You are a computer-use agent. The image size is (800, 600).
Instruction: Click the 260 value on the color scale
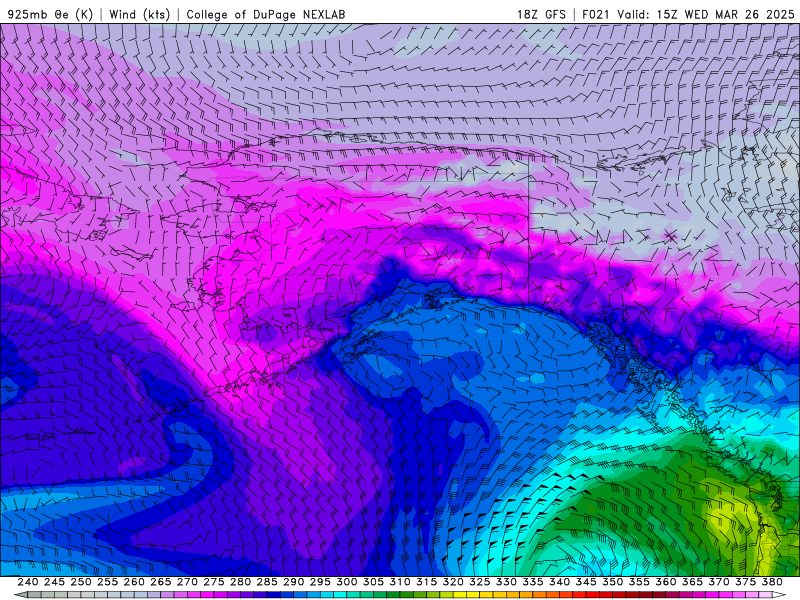(x=134, y=582)
